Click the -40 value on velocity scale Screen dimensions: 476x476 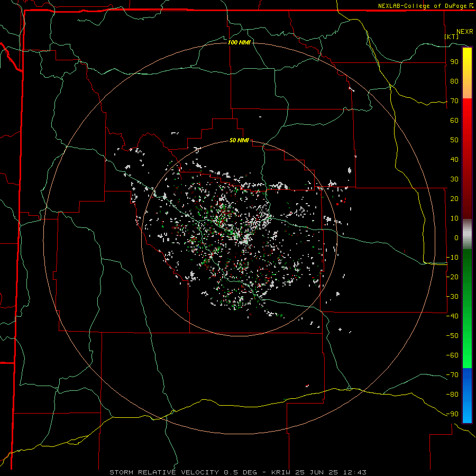[x=452, y=316]
